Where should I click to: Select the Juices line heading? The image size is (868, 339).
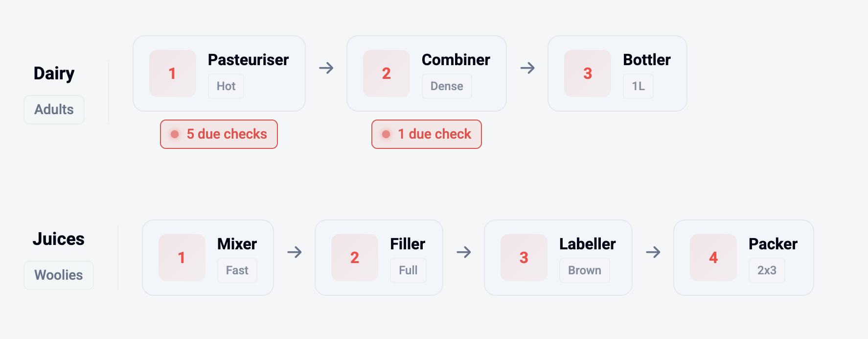point(58,239)
